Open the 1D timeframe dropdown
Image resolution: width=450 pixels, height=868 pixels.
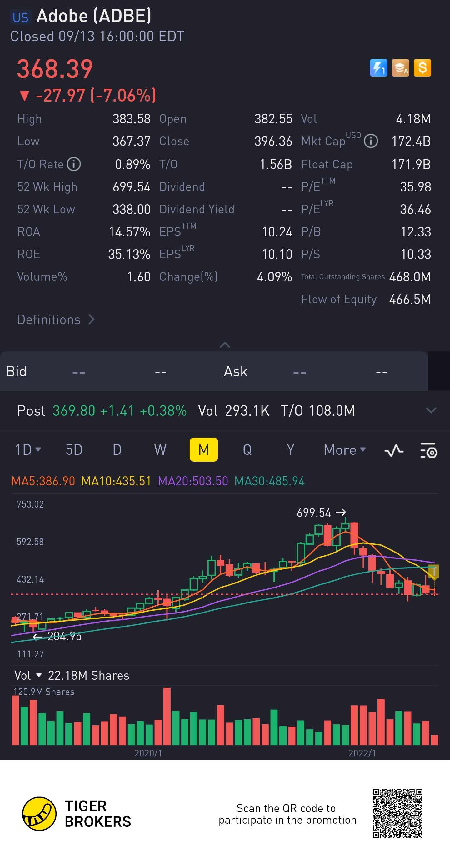[x=28, y=450]
